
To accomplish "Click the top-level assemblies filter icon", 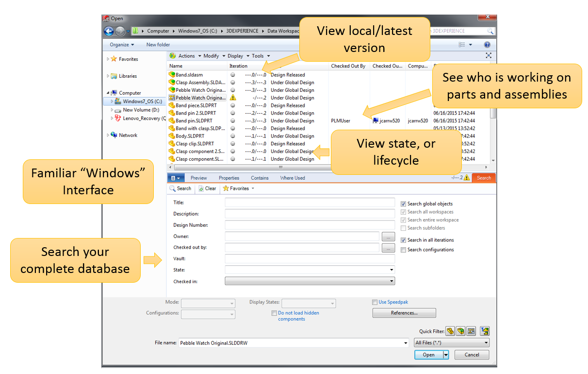I will [484, 331].
